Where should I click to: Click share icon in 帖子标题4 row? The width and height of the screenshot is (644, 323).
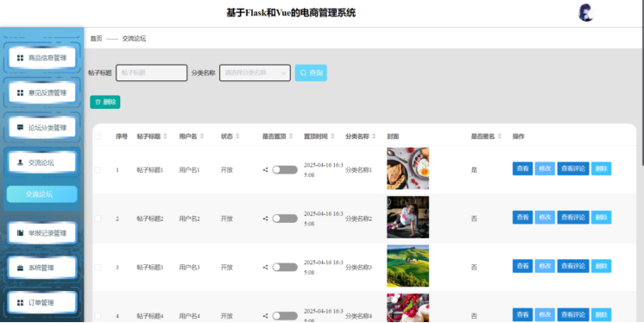click(x=265, y=316)
